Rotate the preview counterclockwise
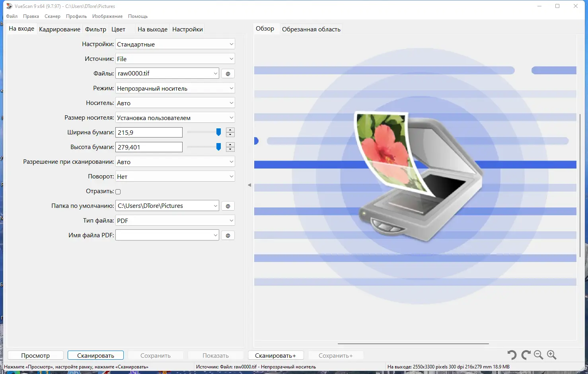Viewport: 588px width, 374px height. click(512, 355)
